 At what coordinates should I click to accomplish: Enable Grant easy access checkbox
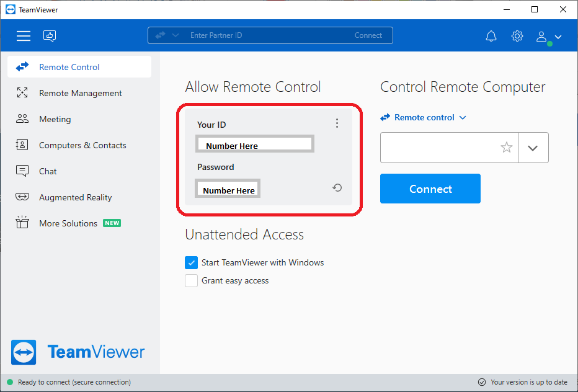191,280
